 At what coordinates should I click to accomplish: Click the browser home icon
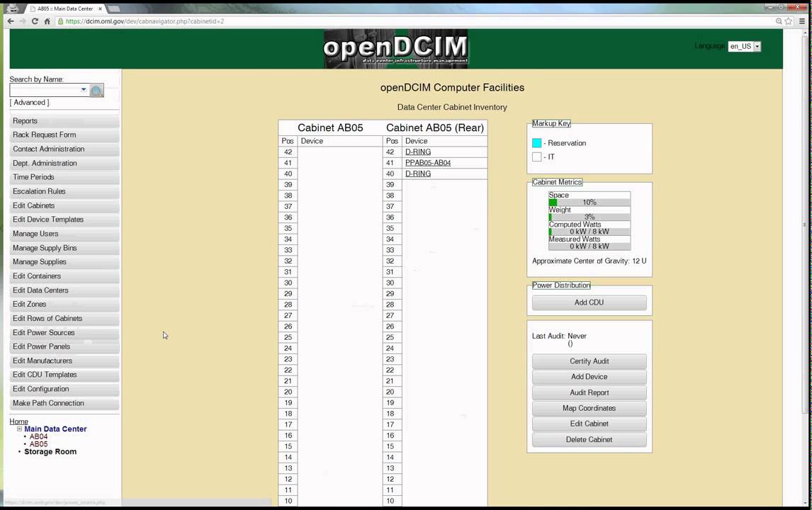pos(47,21)
